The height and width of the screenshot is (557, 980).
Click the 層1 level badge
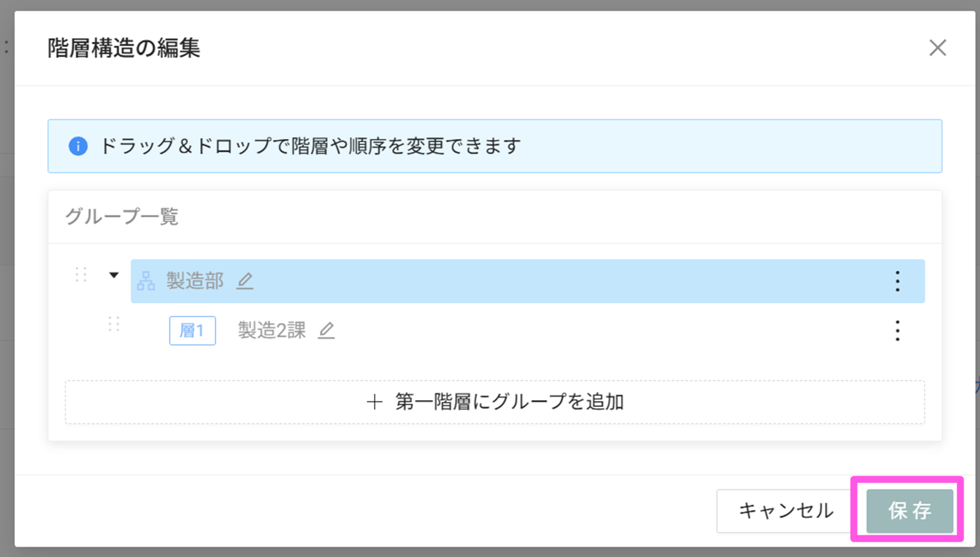point(192,331)
